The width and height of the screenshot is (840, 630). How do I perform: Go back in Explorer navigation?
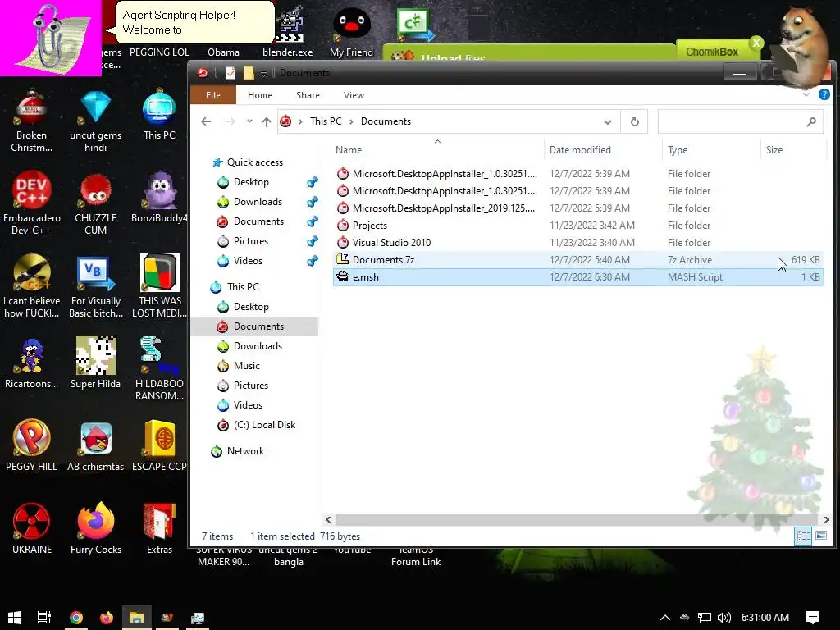tap(206, 121)
